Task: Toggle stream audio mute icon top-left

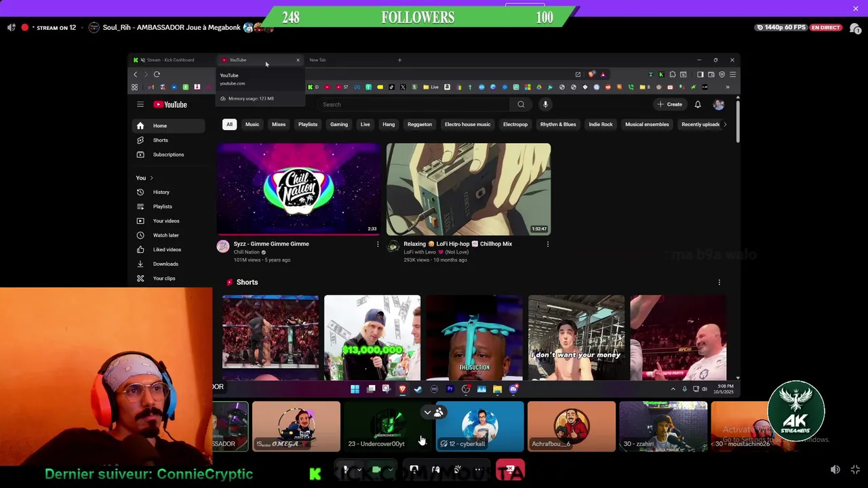Action: pos(11,28)
